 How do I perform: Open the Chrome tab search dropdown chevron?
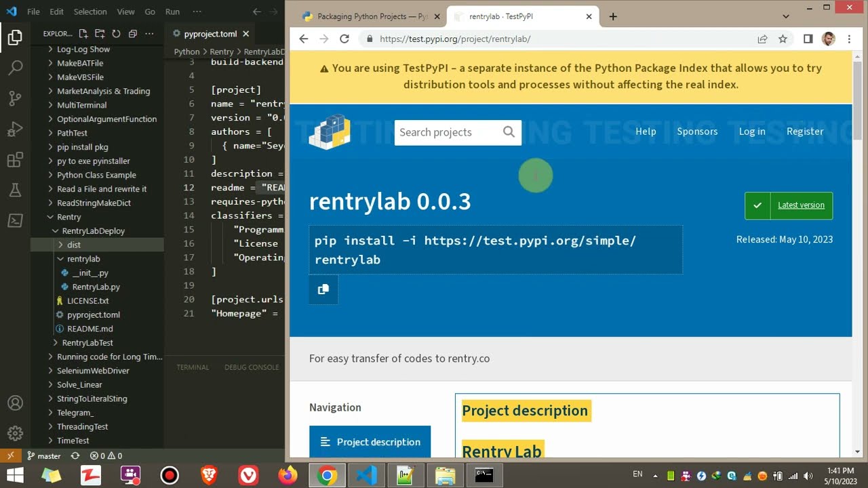pos(786,16)
